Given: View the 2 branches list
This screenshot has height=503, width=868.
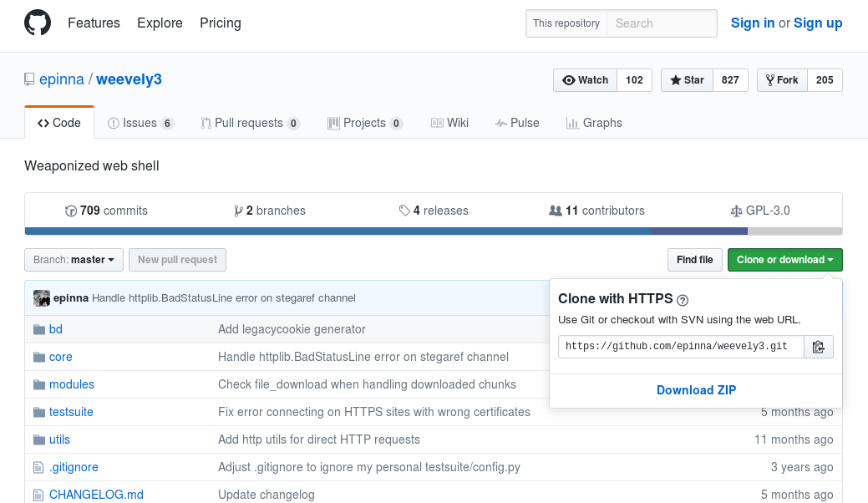Looking at the screenshot, I should click(x=270, y=211).
